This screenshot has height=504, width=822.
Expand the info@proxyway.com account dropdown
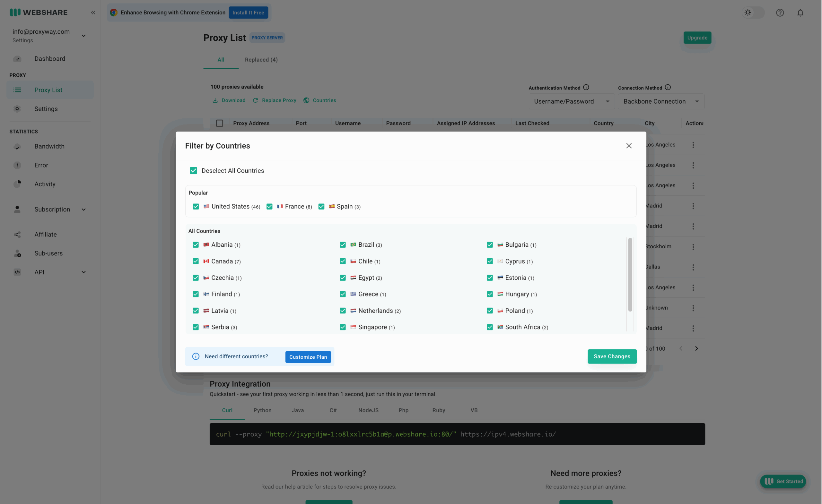tap(84, 36)
